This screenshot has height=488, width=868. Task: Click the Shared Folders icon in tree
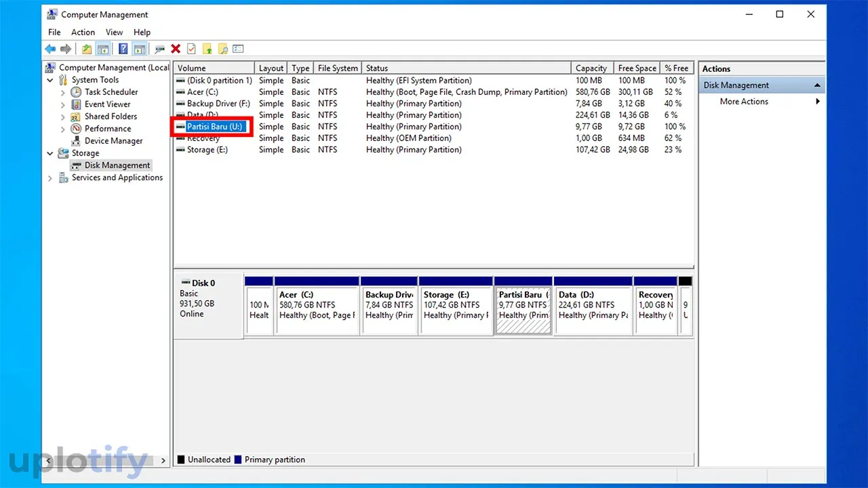click(x=76, y=117)
